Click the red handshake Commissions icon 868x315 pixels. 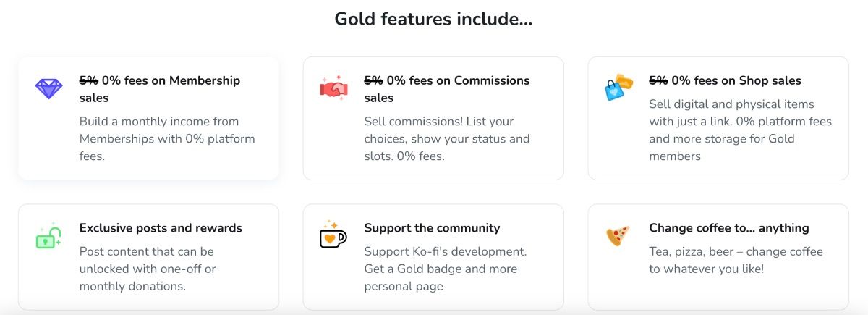tap(333, 88)
